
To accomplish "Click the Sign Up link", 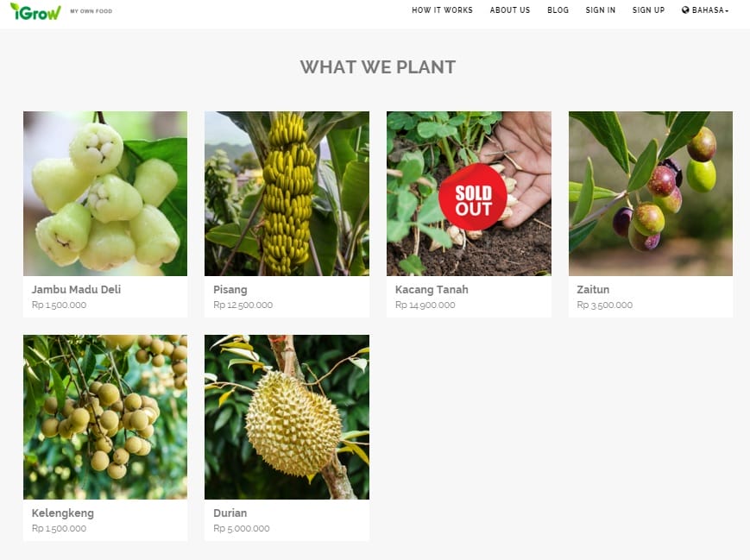I will [x=648, y=10].
